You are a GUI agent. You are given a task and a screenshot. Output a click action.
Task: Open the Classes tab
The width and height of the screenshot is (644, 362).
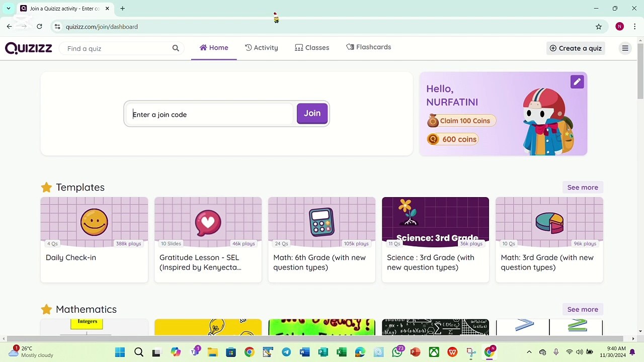[312, 48]
